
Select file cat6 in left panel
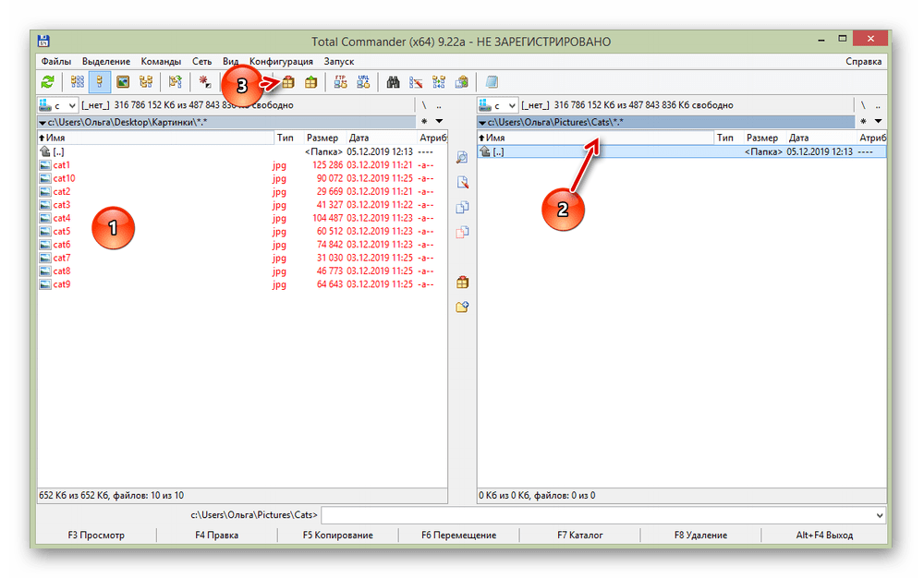[x=61, y=245]
